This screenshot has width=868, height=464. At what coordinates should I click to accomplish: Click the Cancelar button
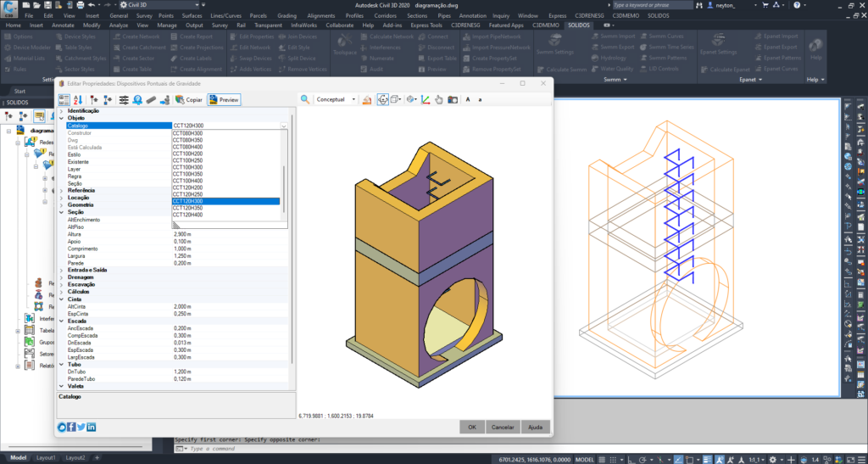(x=503, y=427)
